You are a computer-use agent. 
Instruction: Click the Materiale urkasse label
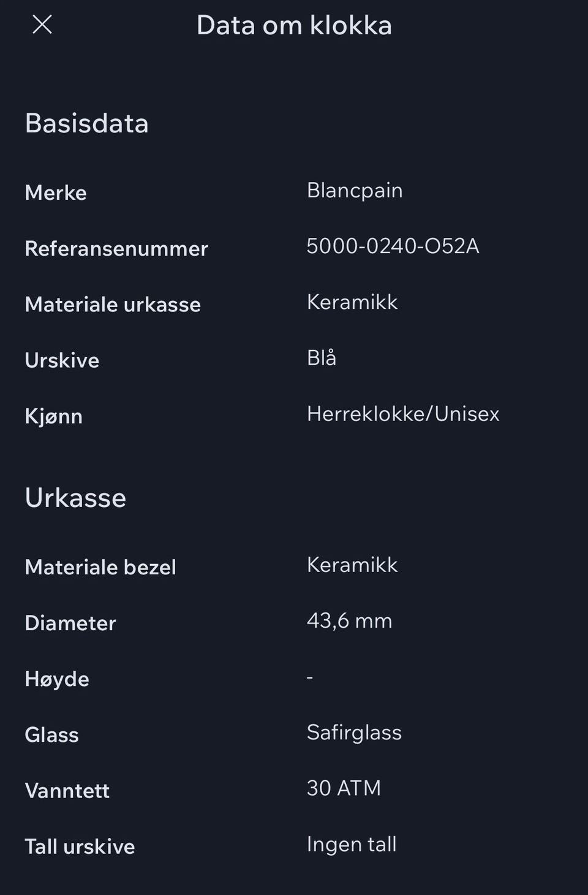click(x=113, y=305)
